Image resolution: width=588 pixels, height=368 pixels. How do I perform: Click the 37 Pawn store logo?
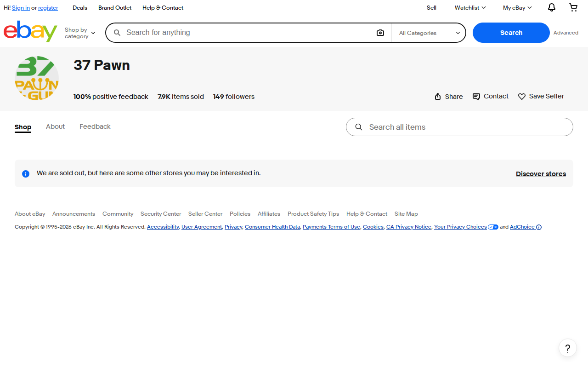pyautogui.click(x=37, y=78)
